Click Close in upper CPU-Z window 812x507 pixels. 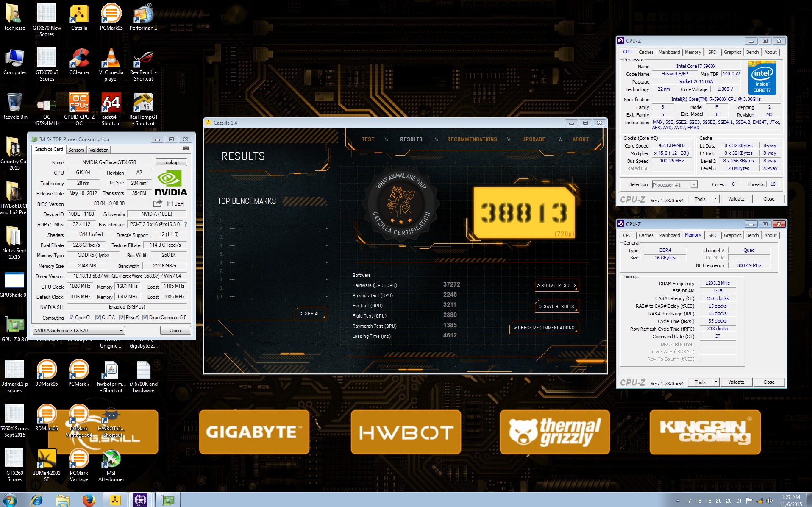(769, 199)
